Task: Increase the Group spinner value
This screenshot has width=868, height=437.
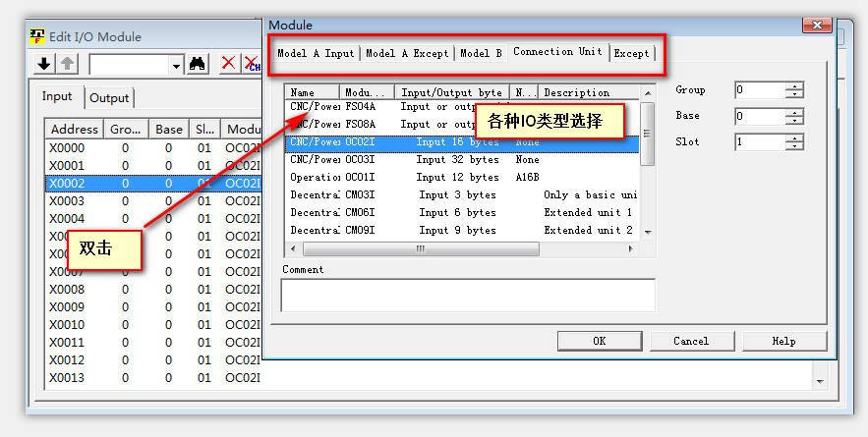Action: click(794, 85)
